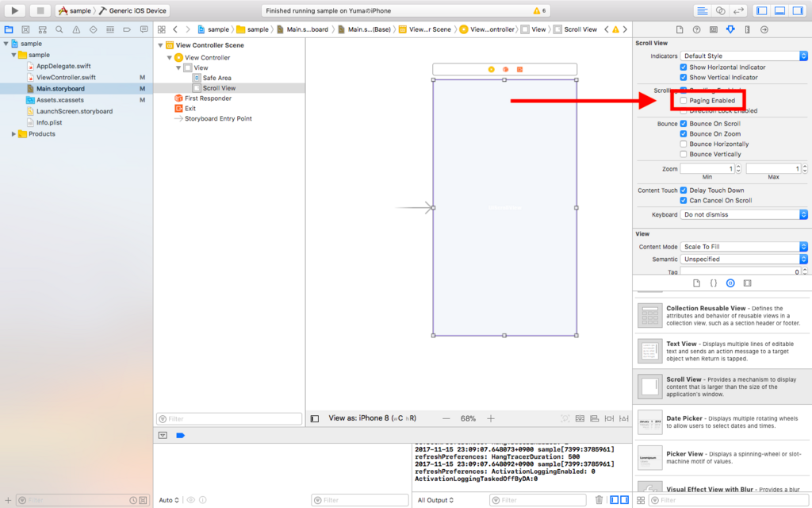Viewport: 812px width, 508px height.
Task: Select First Responder in outline
Action: tap(209, 98)
